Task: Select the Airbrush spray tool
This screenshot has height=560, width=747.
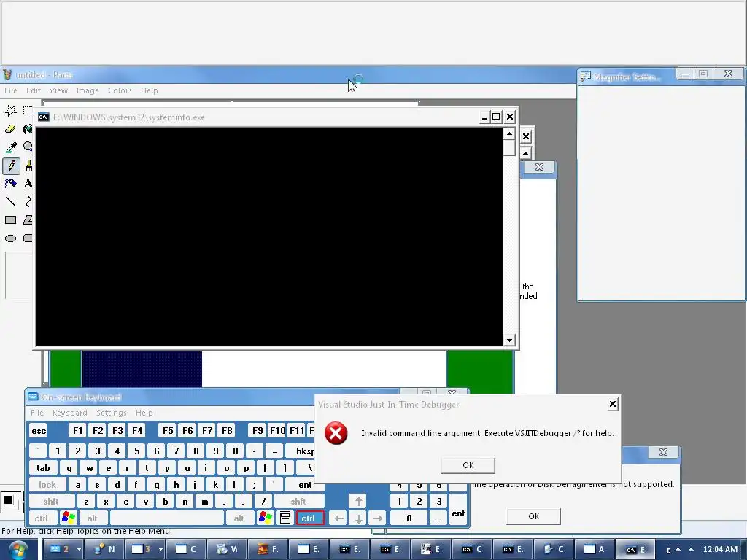Action: point(11,184)
